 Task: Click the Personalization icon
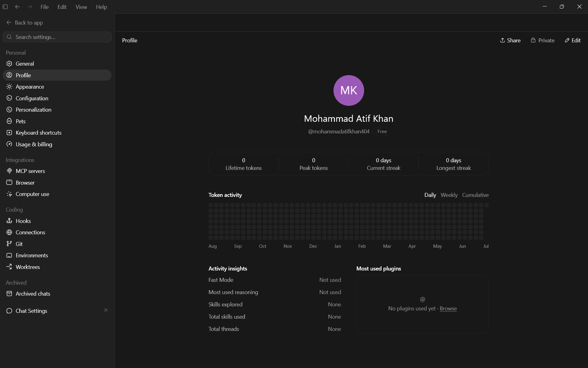pyautogui.click(x=9, y=109)
